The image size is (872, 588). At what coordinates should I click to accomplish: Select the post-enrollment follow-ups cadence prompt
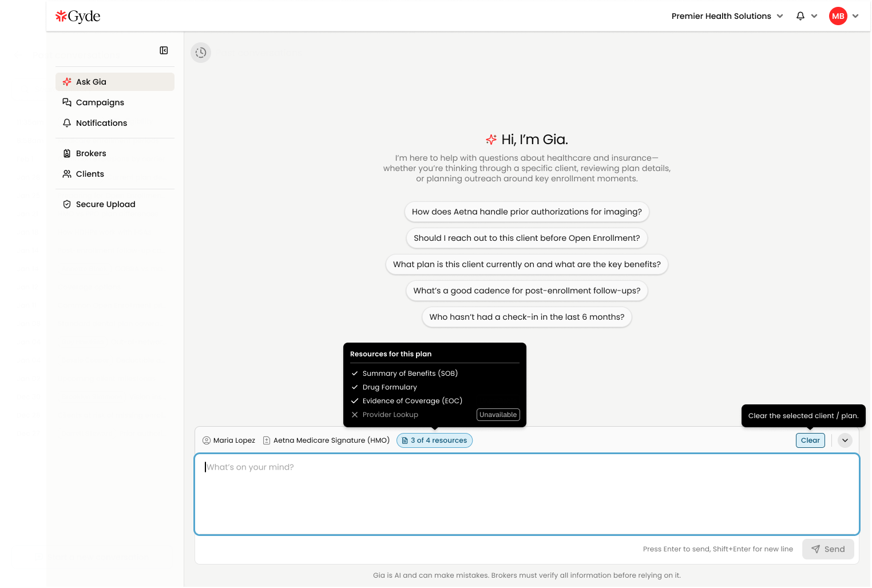pos(527,291)
